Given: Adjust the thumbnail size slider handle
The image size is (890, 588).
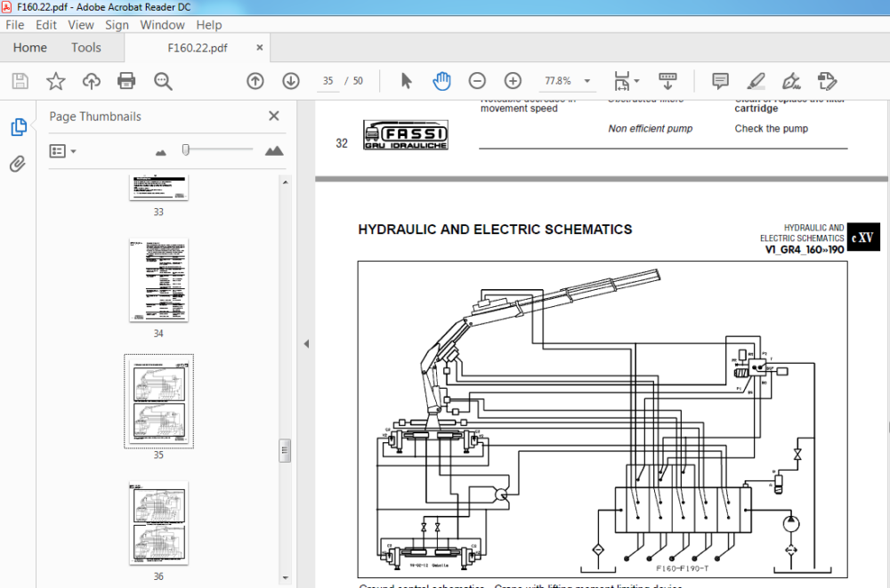Looking at the screenshot, I should pos(186,149).
